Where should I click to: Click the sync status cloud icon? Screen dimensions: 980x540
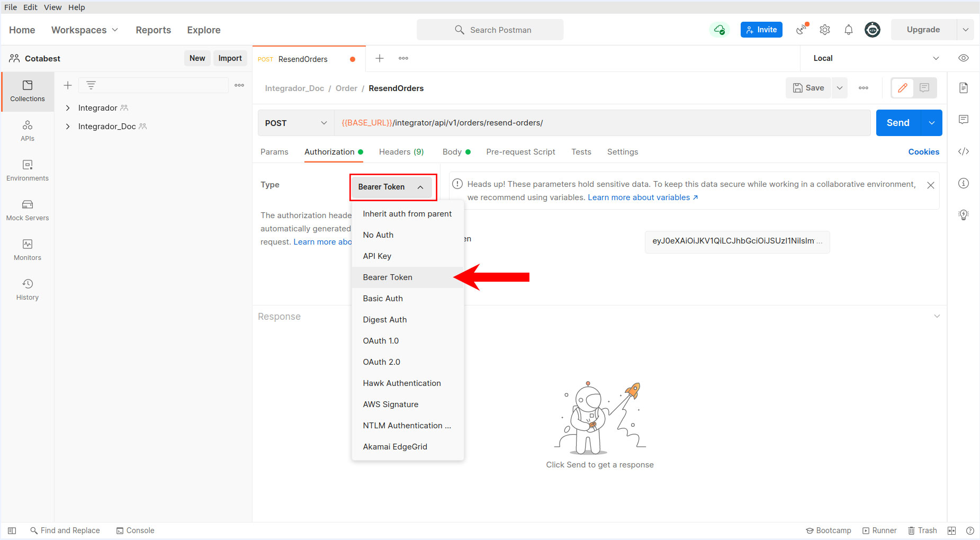719,30
